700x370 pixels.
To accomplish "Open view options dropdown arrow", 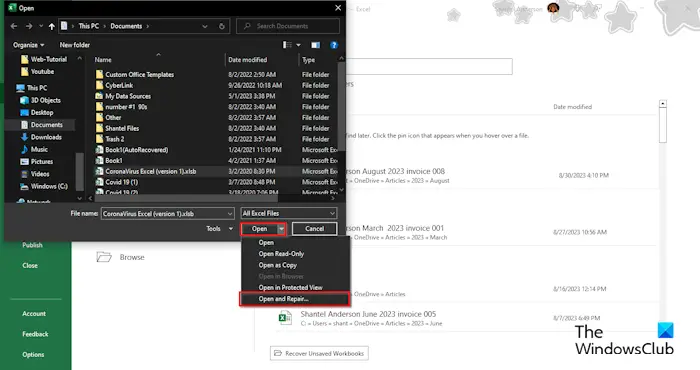I will click(298, 45).
